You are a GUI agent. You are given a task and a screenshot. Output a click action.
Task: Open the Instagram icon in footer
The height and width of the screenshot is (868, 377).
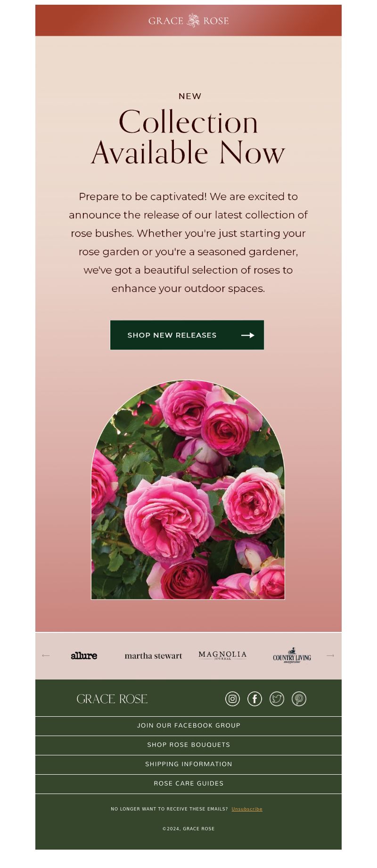(x=232, y=698)
